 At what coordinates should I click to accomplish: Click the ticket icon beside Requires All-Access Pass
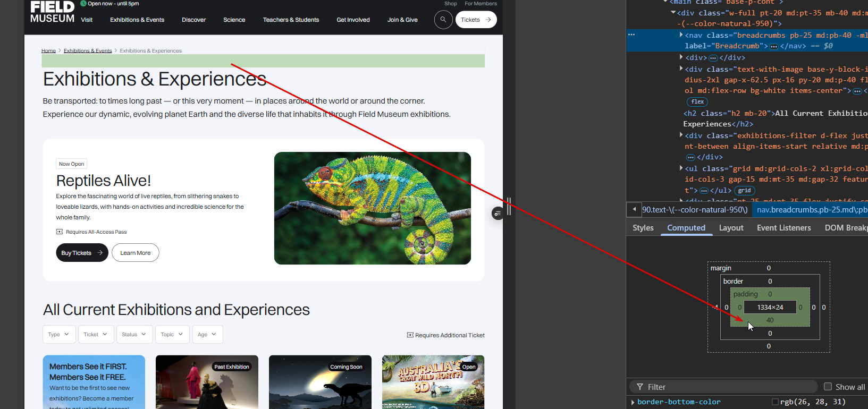[x=60, y=232]
